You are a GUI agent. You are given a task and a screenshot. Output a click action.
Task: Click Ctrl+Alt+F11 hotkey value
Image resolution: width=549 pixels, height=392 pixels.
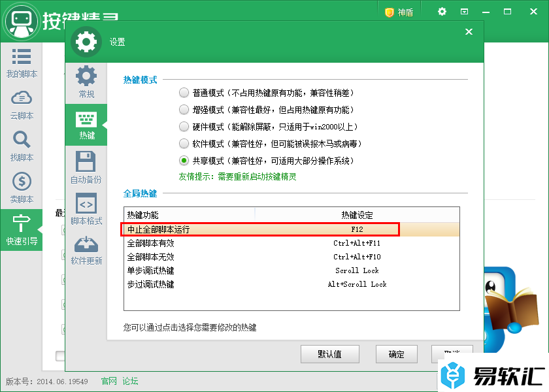(357, 243)
